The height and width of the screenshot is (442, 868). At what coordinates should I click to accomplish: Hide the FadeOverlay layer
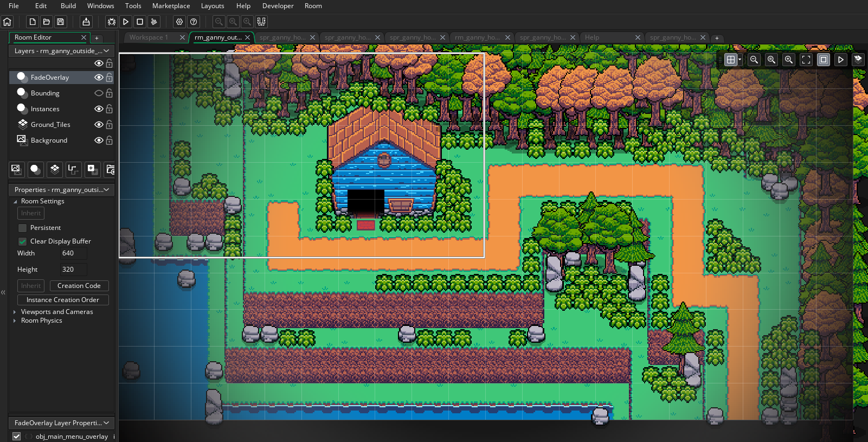[x=99, y=78]
